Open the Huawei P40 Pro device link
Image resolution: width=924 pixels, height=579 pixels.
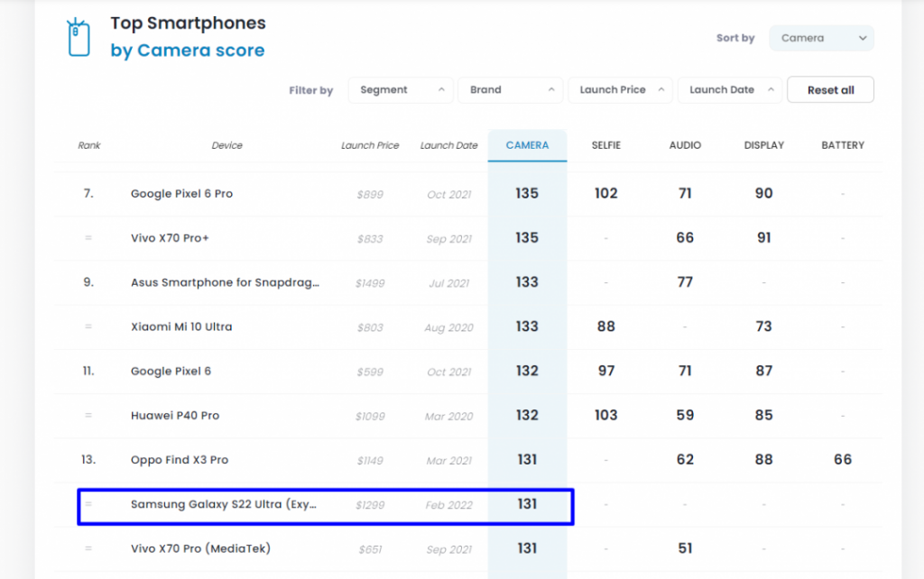coord(175,415)
